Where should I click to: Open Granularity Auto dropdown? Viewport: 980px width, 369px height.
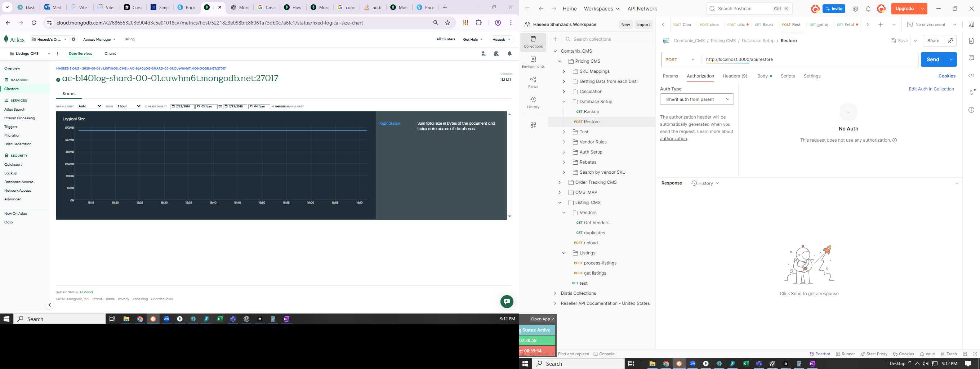(90, 107)
